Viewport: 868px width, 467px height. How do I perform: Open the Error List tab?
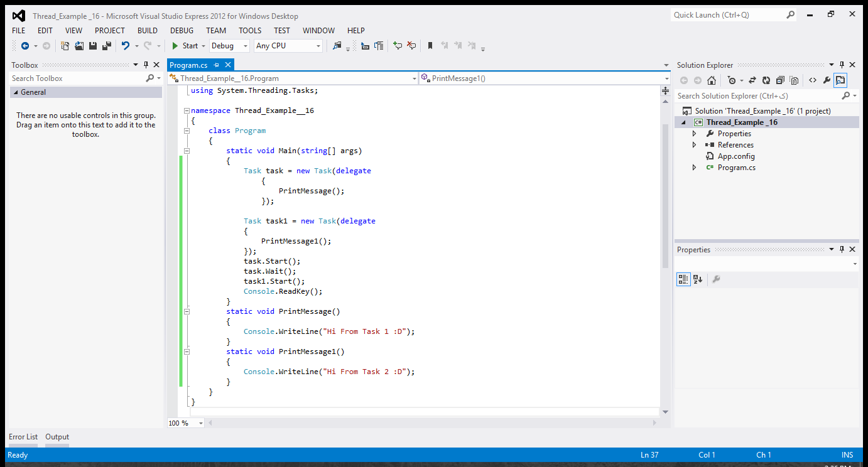(x=23, y=437)
